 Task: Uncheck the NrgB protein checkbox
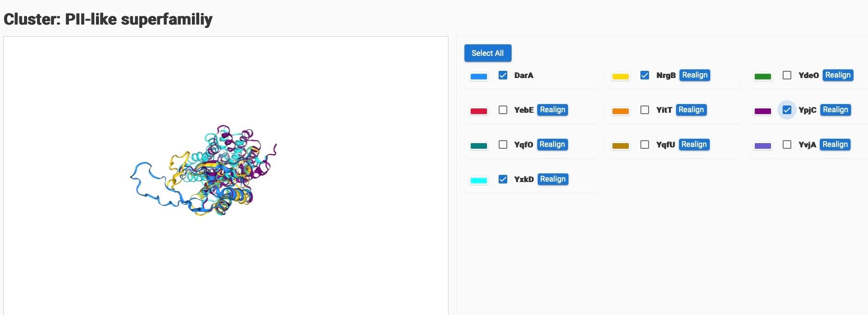(x=645, y=75)
